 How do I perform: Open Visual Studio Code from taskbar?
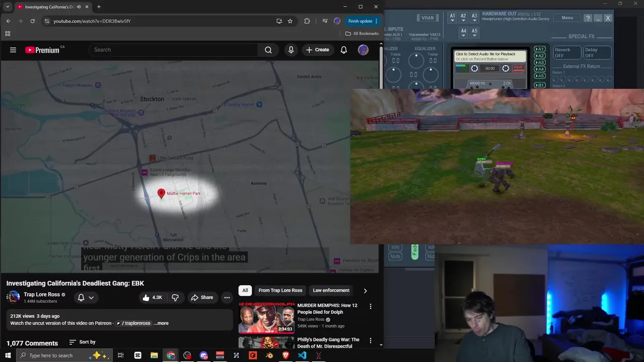(302, 355)
